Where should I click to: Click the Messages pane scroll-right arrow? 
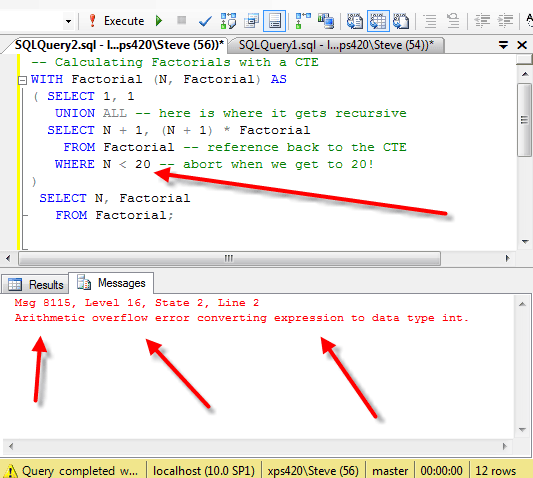pos(505,446)
